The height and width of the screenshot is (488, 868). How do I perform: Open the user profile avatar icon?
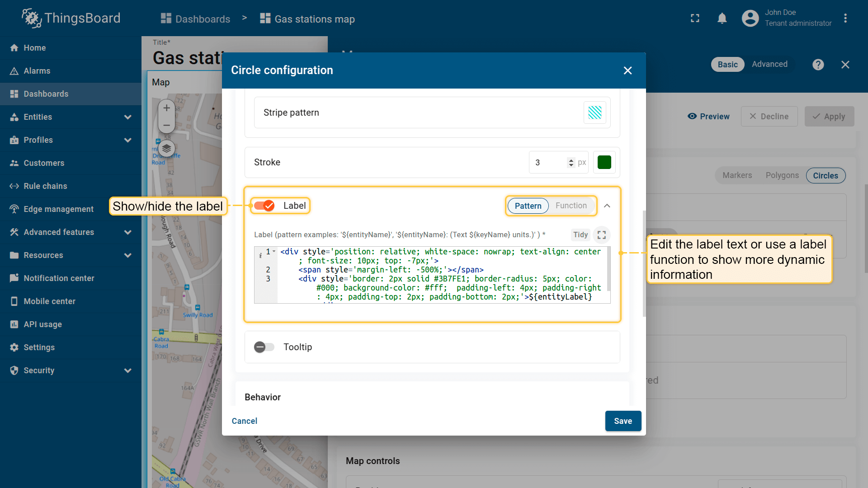click(x=750, y=19)
